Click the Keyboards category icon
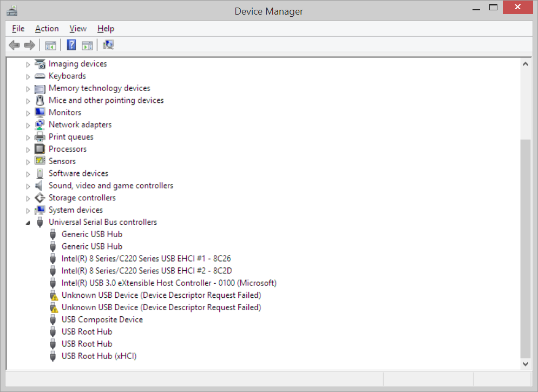Screen dimensions: 538x392 [40, 76]
